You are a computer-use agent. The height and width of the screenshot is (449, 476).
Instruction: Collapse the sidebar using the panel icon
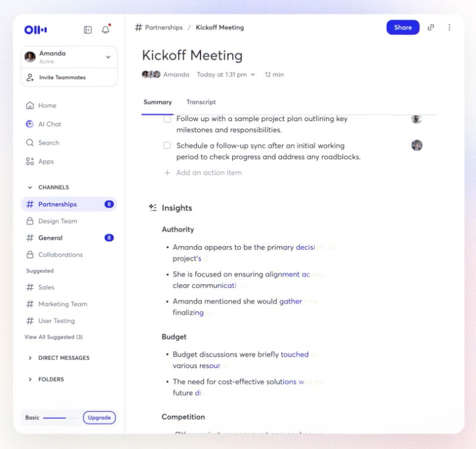87,29
